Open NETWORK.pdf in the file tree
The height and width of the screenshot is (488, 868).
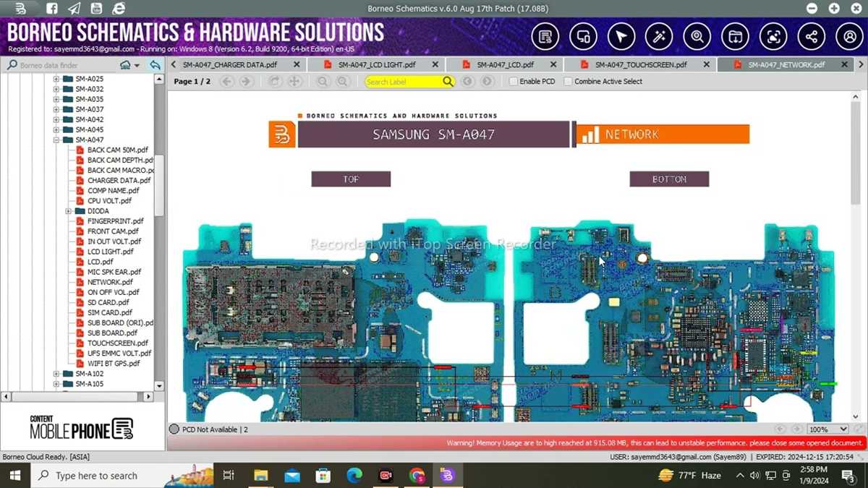click(110, 282)
